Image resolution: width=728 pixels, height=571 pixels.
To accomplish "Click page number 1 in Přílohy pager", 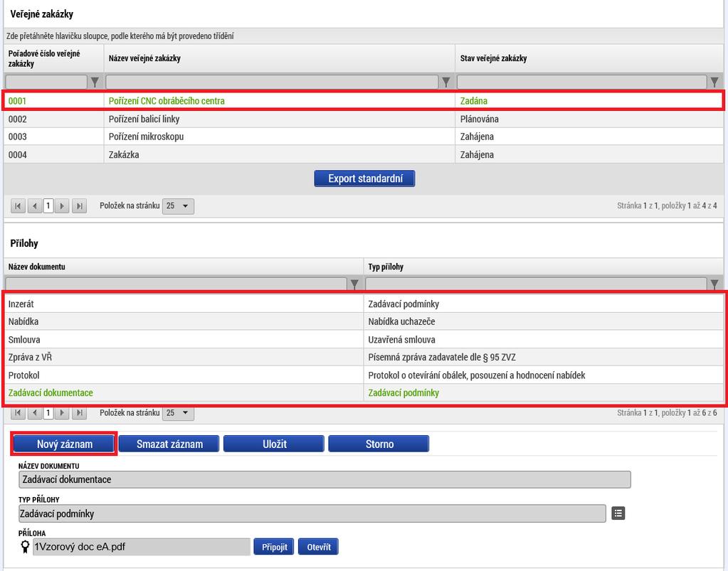I will point(48,412).
